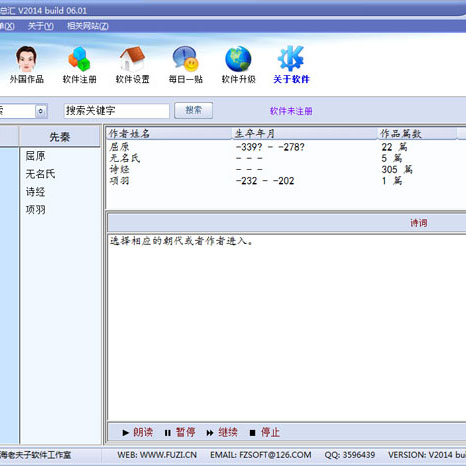
Task: Select 无名氏 in the author list
Action: [40, 174]
